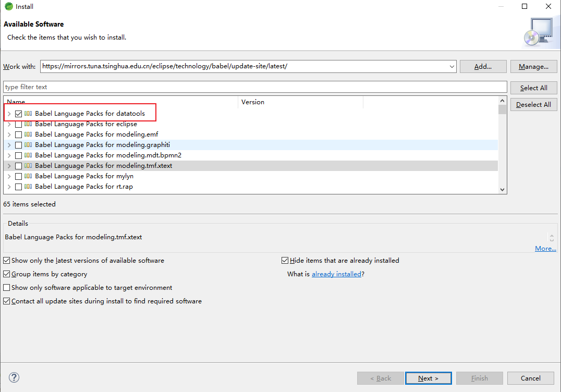Expand the modeling.mdt.bpmn2 language pack node
Viewport: 561px width, 392px height.
(x=9, y=155)
